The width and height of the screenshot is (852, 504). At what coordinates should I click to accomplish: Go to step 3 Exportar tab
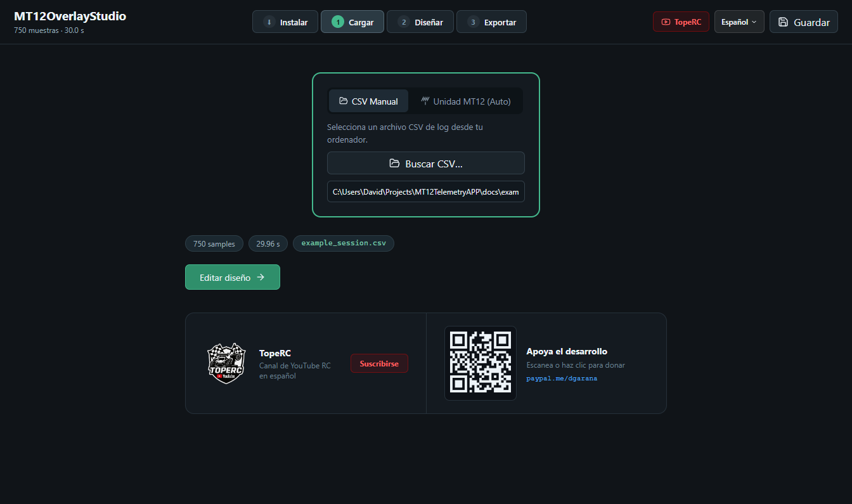[491, 22]
